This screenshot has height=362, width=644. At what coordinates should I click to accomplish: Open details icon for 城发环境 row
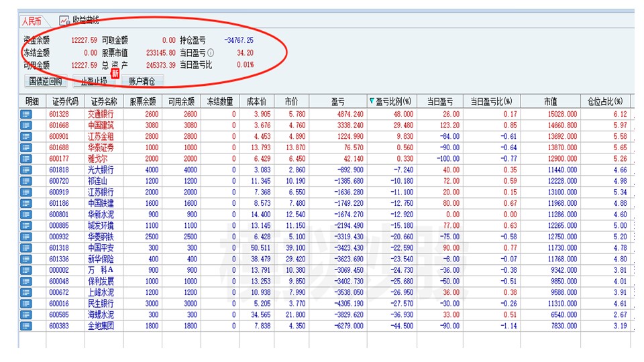point(26,225)
